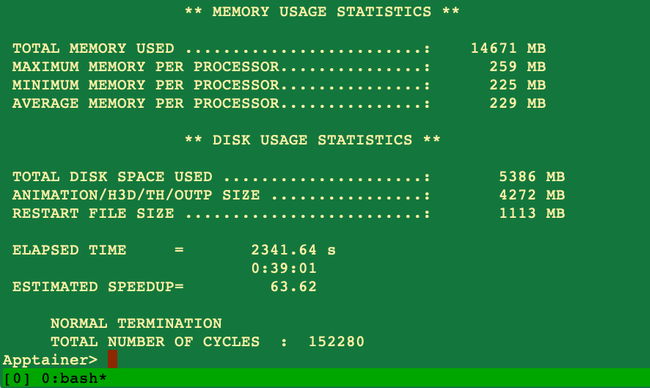Click the MEMORY USAGE STATISTICS heading

click(322, 12)
